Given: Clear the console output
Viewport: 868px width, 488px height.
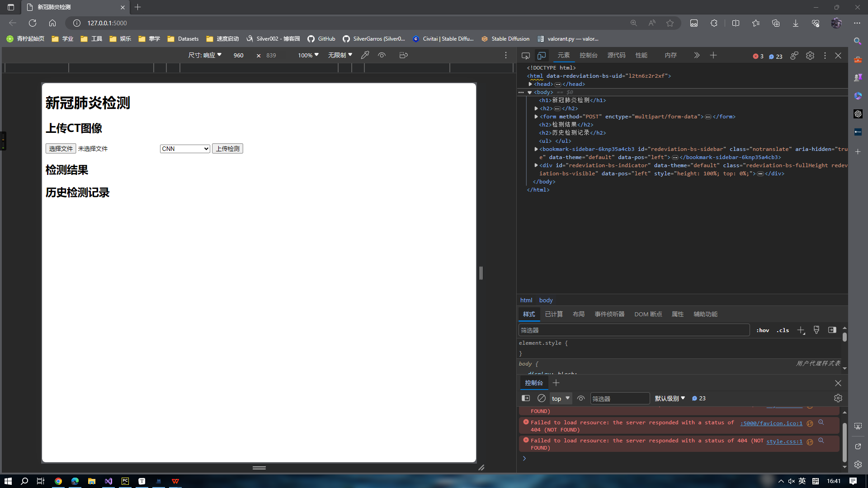Looking at the screenshot, I should (x=541, y=398).
